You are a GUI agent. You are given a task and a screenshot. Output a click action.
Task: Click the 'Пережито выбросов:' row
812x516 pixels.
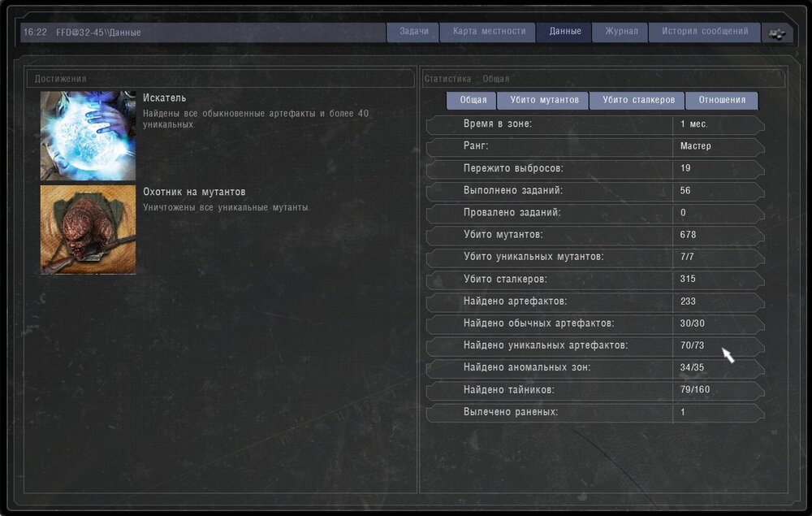(595, 168)
